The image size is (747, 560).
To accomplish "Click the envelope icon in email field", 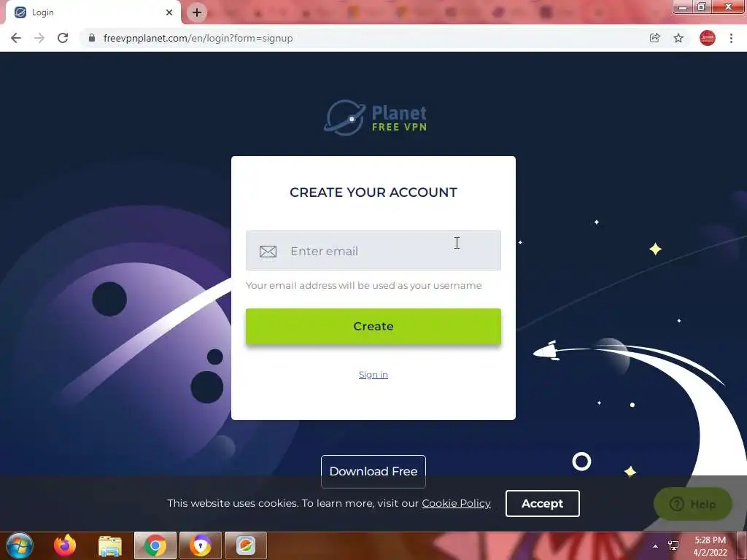I will tap(268, 252).
